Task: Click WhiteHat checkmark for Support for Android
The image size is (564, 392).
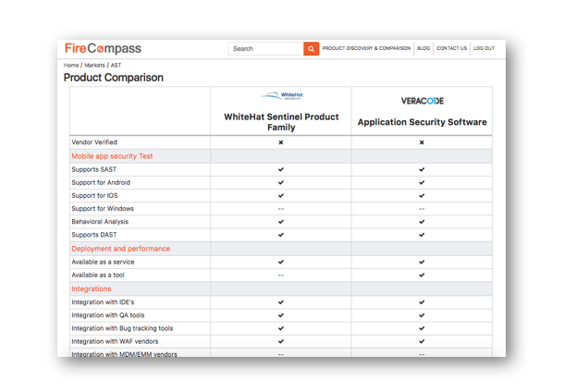Action: (281, 182)
